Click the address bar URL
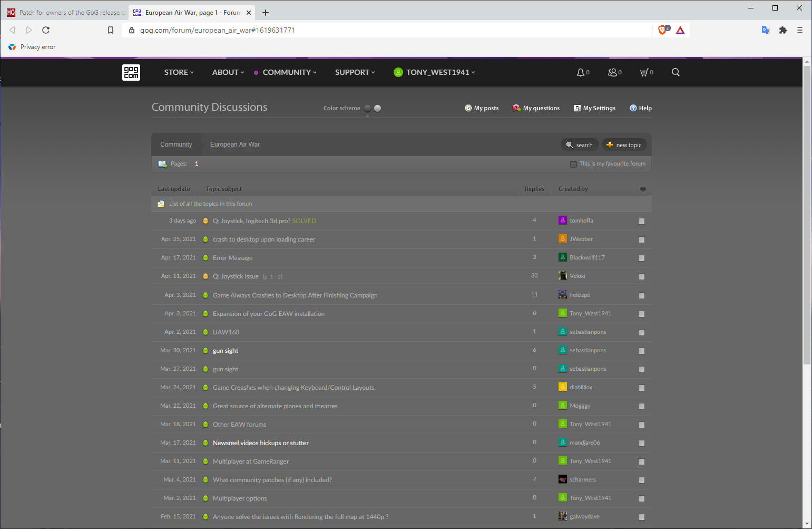812x529 pixels. [x=217, y=30]
